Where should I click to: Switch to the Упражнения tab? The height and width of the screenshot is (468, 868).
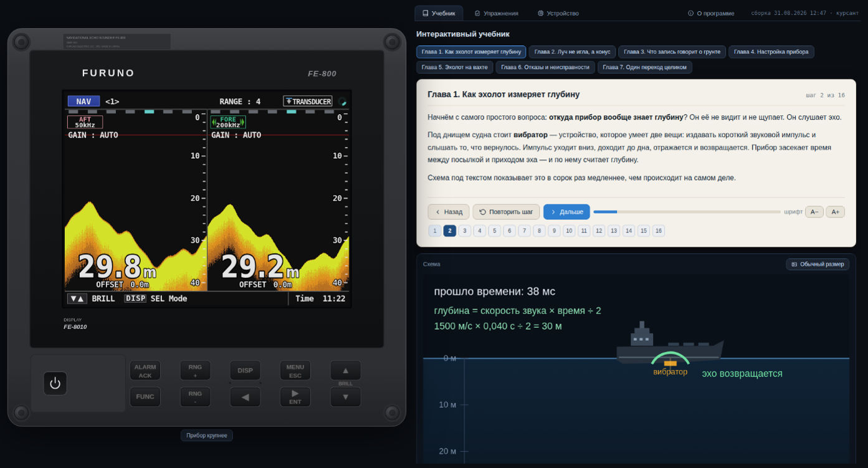pos(496,13)
